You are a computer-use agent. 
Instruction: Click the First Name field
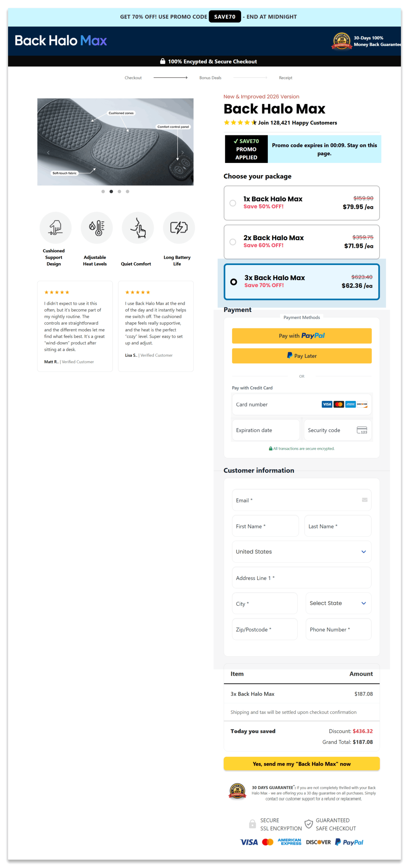tap(265, 526)
